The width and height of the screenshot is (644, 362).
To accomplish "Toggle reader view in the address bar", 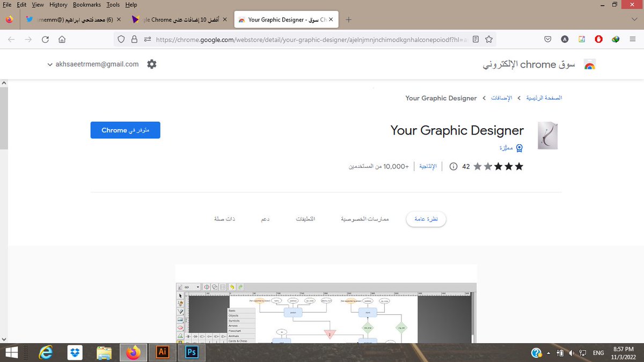I will (x=475, y=39).
